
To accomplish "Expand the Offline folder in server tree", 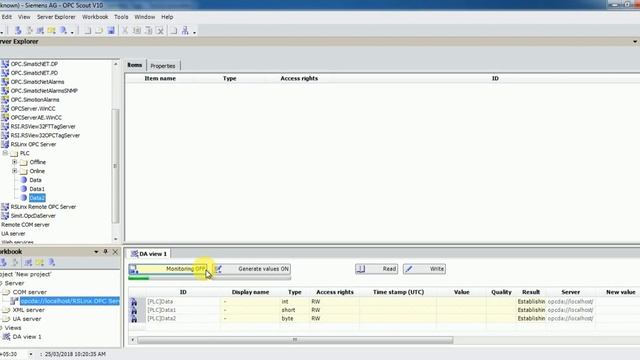I will [x=15, y=162].
